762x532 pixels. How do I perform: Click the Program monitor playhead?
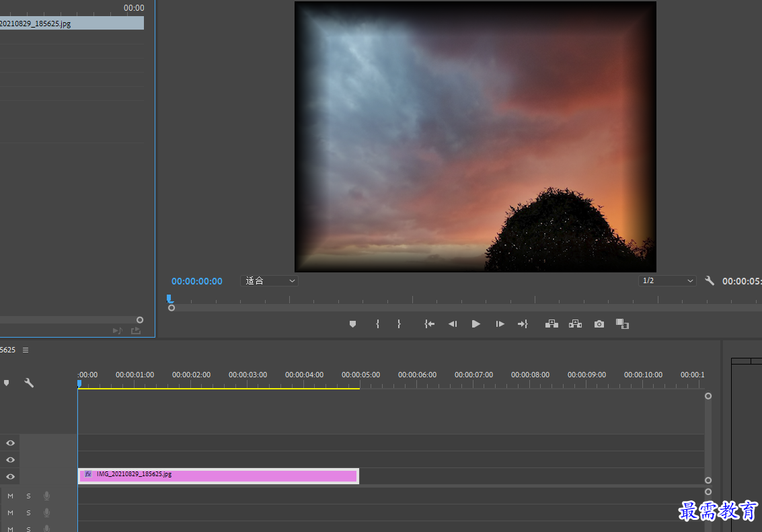tap(169, 299)
